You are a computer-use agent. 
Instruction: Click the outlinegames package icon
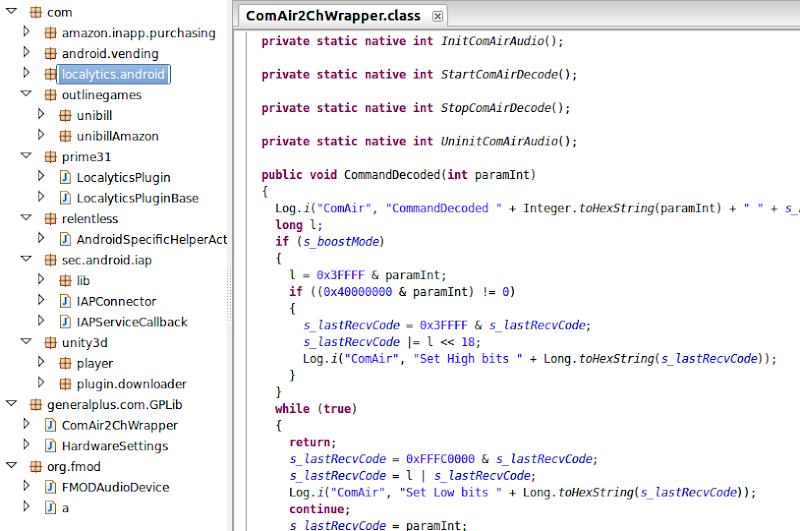(51, 95)
